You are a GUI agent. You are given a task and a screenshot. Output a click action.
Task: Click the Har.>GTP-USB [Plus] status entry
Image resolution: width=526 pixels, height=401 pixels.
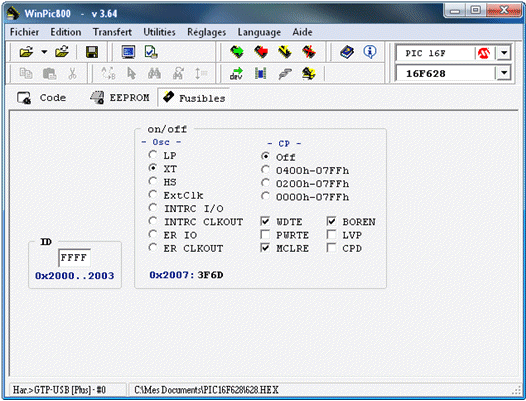coord(59,390)
